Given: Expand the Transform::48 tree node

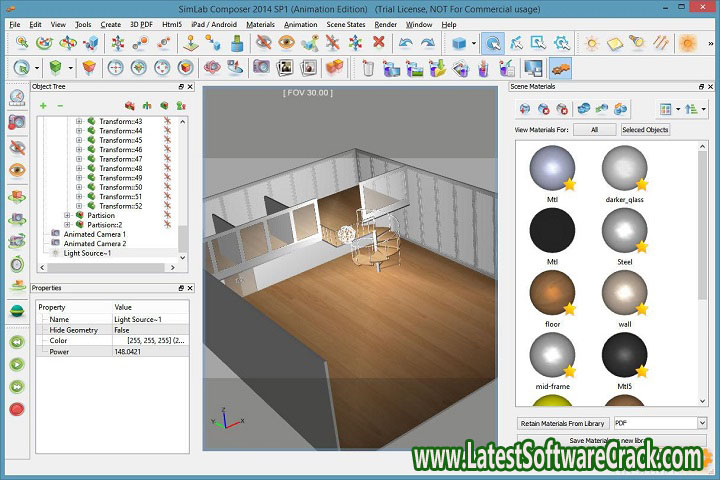Looking at the screenshot, I should tap(79, 168).
